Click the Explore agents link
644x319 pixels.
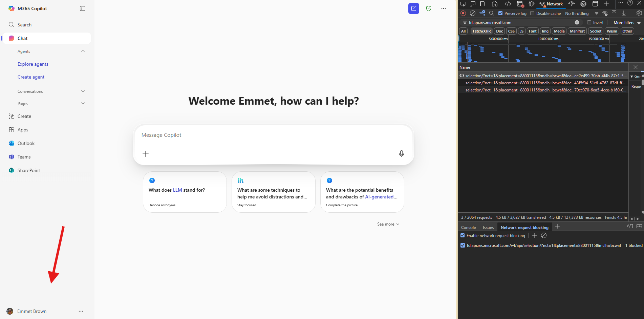[x=33, y=64]
